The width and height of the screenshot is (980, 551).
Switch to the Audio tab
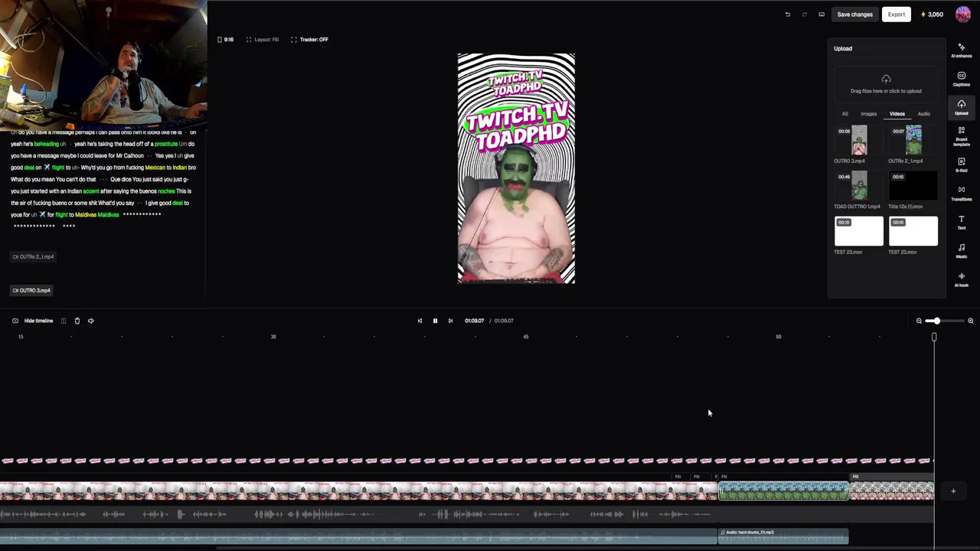point(924,114)
